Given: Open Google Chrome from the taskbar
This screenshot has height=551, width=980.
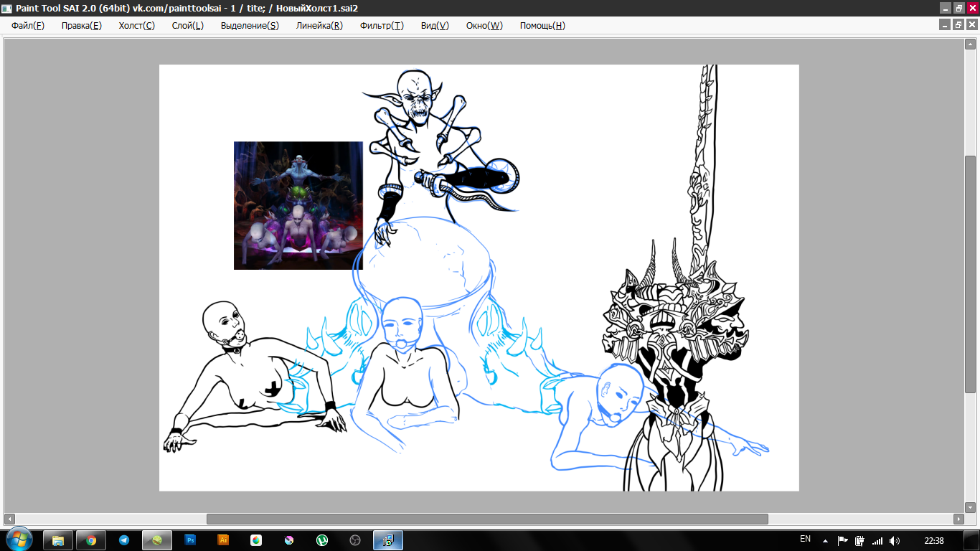Looking at the screenshot, I should (91, 540).
